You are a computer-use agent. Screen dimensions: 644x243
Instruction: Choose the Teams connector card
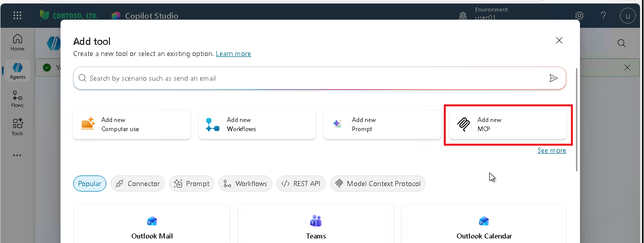tap(316, 224)
